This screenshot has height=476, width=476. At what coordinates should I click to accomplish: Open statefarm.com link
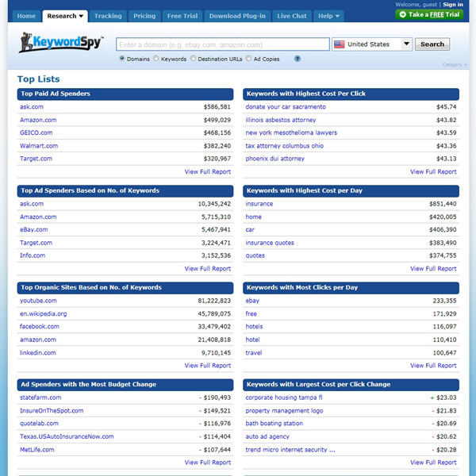pyautogui.click(x=40, y=397)
